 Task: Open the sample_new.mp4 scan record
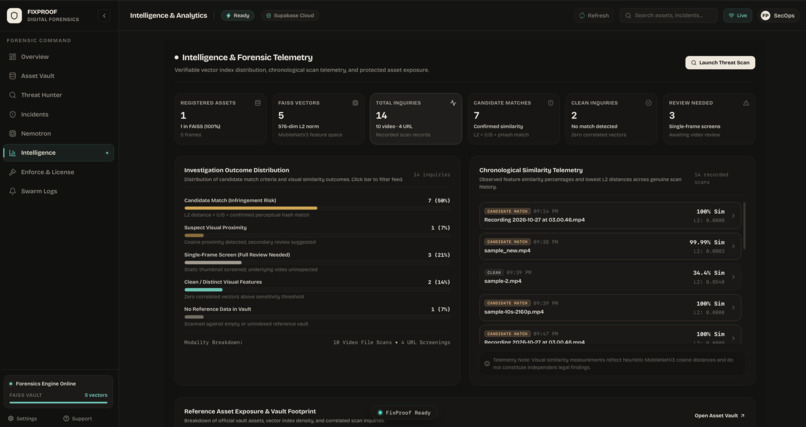coord(610,246)
